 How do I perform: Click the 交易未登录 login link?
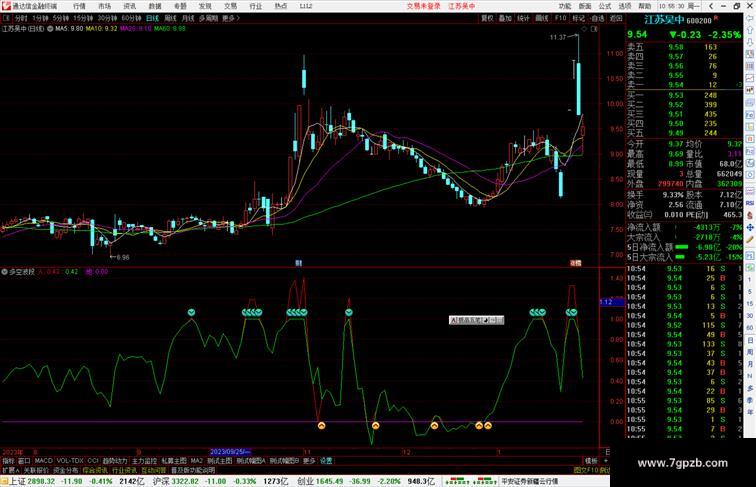(x=423, y=6)
